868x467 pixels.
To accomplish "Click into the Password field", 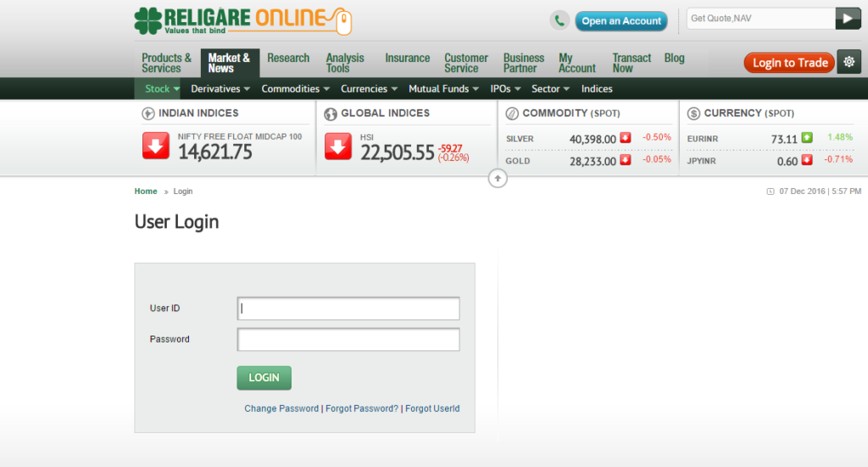I will coord(348,340).
